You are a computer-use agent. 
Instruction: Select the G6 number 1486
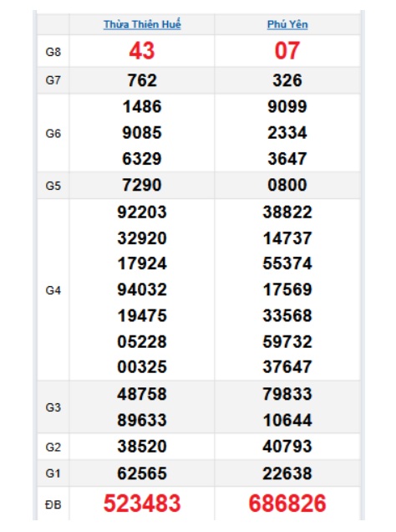142,106
